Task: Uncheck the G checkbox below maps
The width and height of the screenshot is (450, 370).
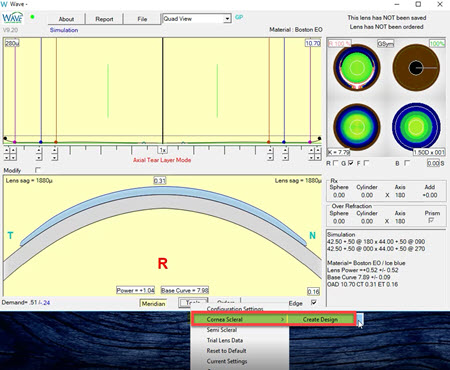Action: point(351,163)
